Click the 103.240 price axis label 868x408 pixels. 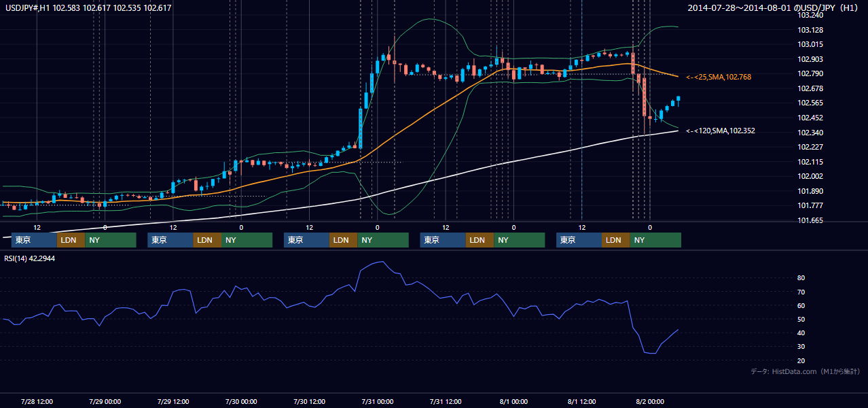click(x=812, y=15)
